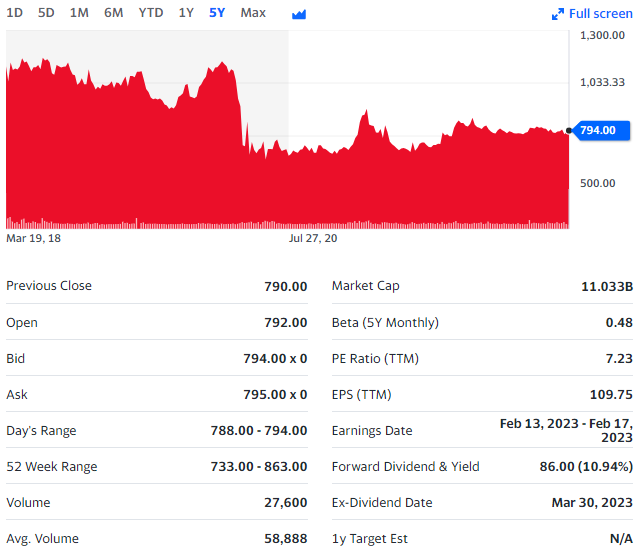Click the area chart type icon
The width and height of the screenshot is (643, 558).
(299, 14)
